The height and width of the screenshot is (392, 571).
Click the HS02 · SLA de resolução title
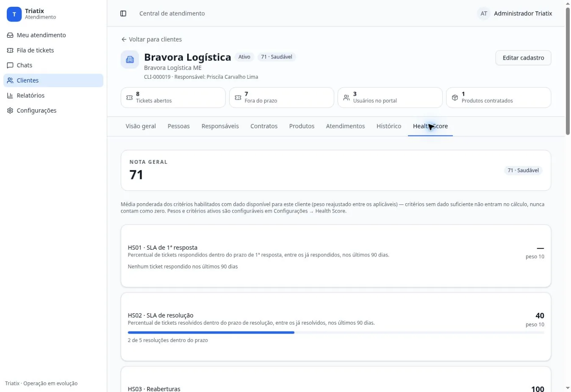(161, 315)
